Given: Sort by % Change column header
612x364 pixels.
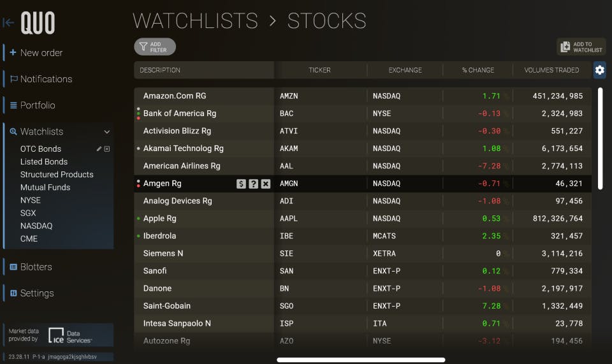Looking at the screenshot, I should pyautogui.click(x=477, y=70).
